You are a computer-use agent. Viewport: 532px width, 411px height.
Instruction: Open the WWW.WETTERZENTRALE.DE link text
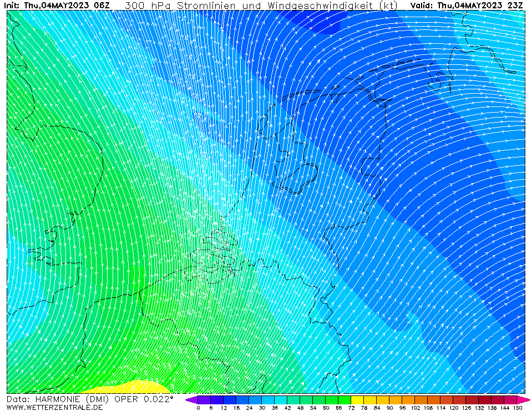coord(54,407)
